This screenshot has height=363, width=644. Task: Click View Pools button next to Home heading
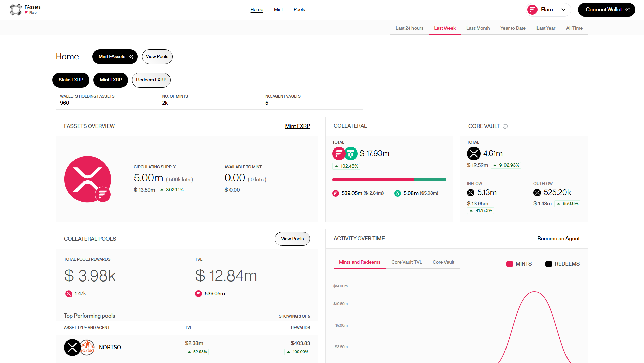click(x=157, y=57)
